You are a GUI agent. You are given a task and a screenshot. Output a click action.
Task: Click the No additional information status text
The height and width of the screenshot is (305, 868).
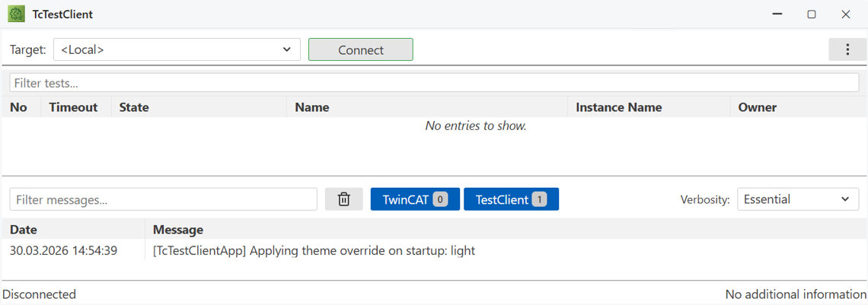click(x=796, y=294)
